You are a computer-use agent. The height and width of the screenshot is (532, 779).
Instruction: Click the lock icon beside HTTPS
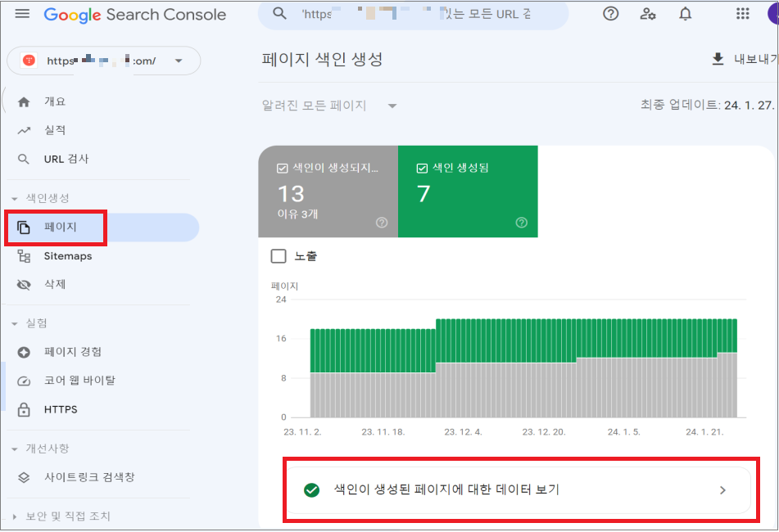24,410
